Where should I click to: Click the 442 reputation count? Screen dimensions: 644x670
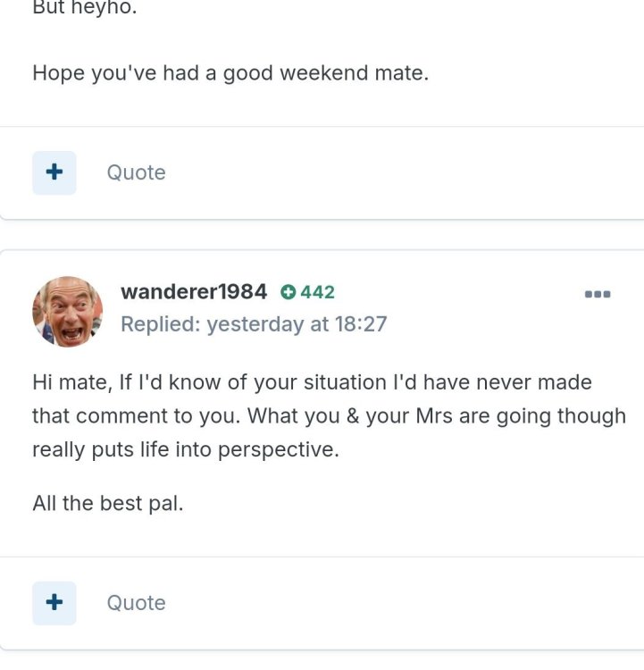[318, 292]
